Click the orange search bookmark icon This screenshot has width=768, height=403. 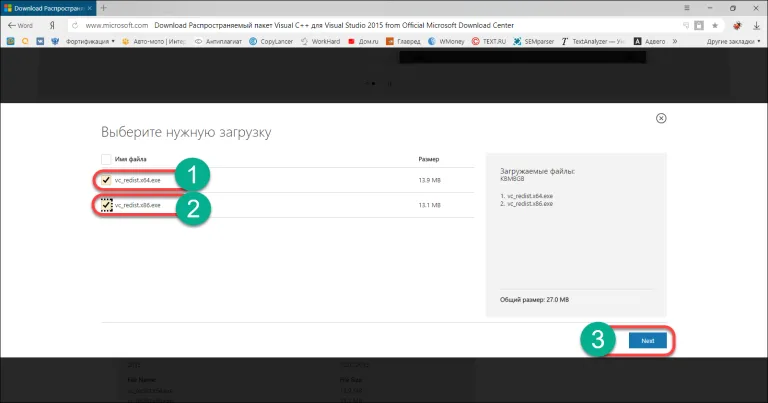[x=25, y=42]
